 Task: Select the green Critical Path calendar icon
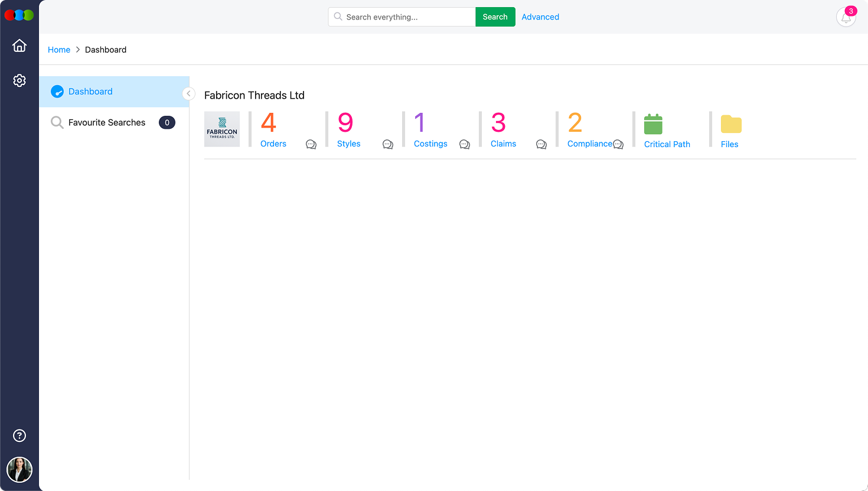click(x=653, y=123)
